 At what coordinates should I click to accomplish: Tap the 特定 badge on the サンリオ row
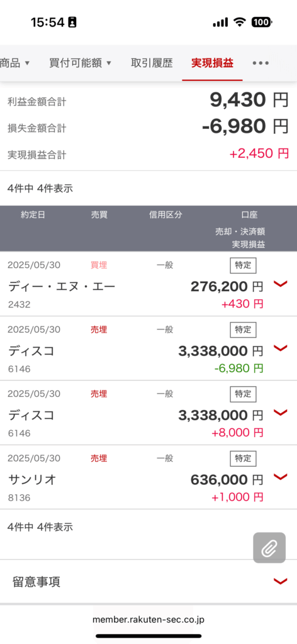click(x=243, y=458)
